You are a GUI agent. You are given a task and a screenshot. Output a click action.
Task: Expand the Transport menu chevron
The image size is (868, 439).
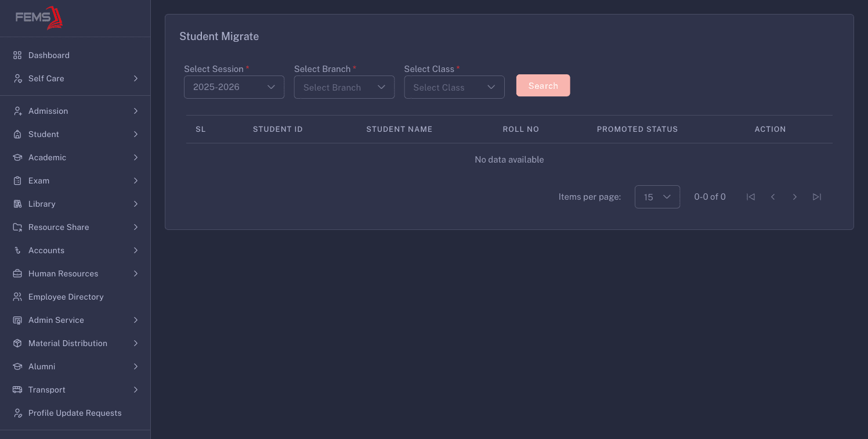[135, 390]
